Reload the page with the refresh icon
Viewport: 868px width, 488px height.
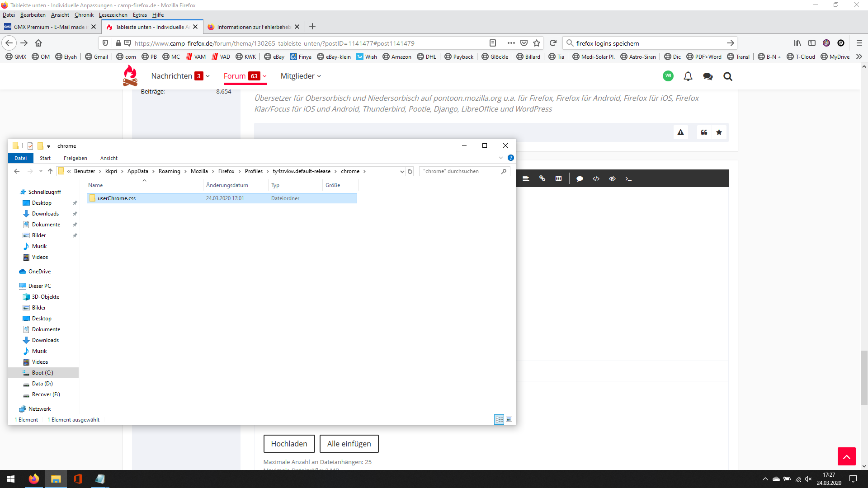tap(553, 43)
